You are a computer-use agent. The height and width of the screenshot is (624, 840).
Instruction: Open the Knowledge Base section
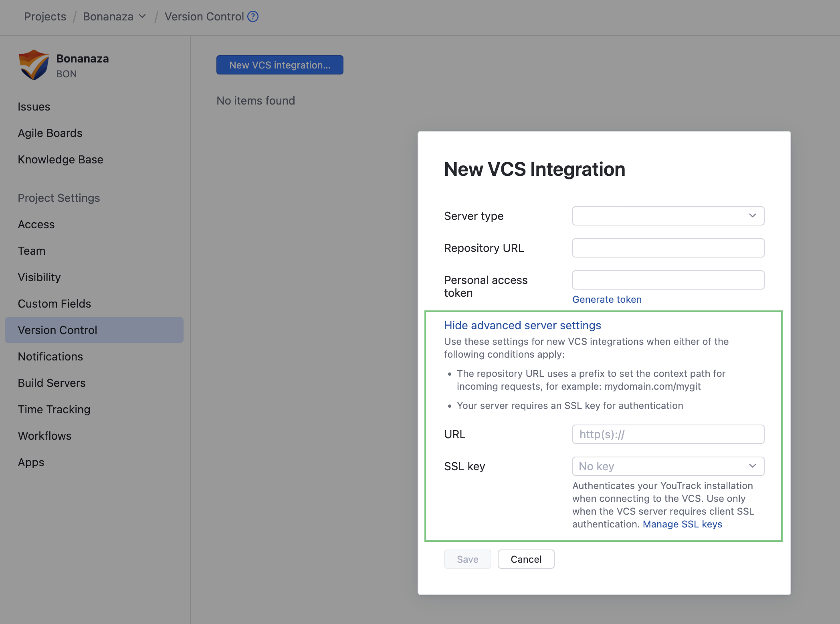coord(61,159)
